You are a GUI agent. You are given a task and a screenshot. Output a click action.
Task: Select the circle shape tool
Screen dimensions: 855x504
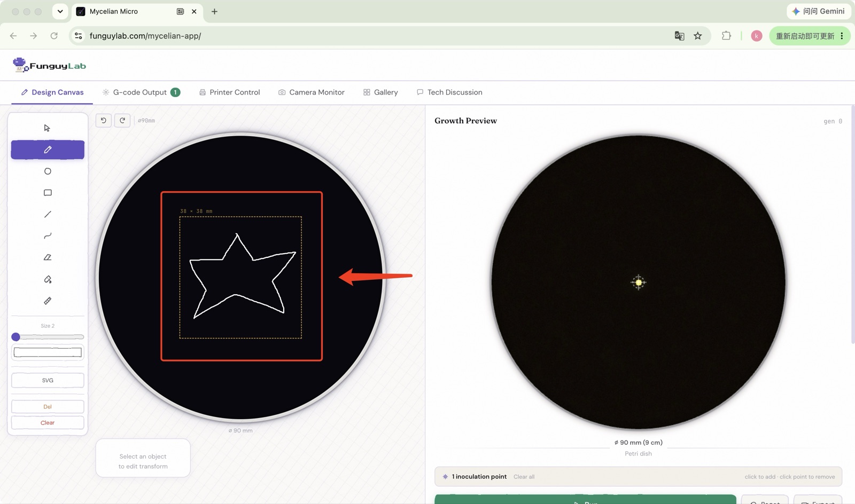(48, 171)
